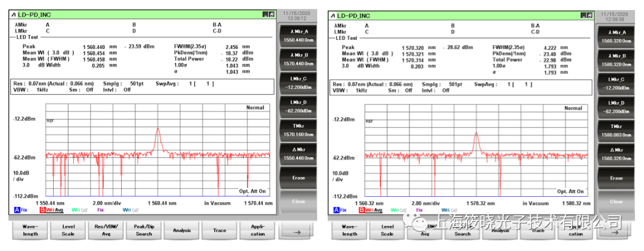Select red Trace B icon in left analyzer
Screen dimensions: 644x251
[44, 210]
